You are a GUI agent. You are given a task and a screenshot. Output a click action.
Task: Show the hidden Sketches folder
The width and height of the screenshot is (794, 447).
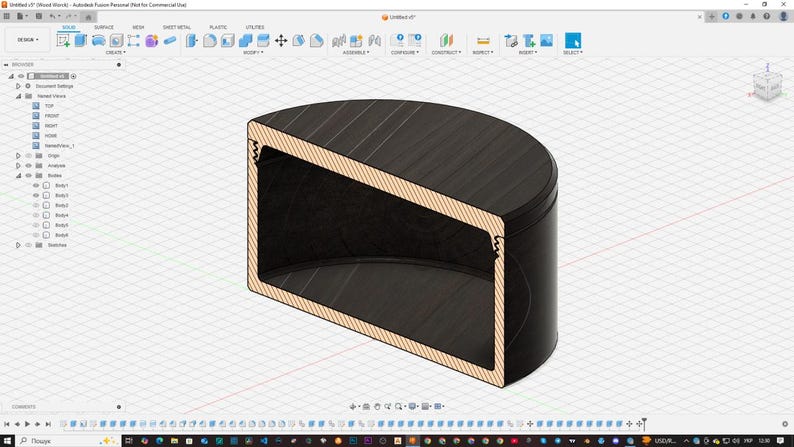click(x=28, y=245)
